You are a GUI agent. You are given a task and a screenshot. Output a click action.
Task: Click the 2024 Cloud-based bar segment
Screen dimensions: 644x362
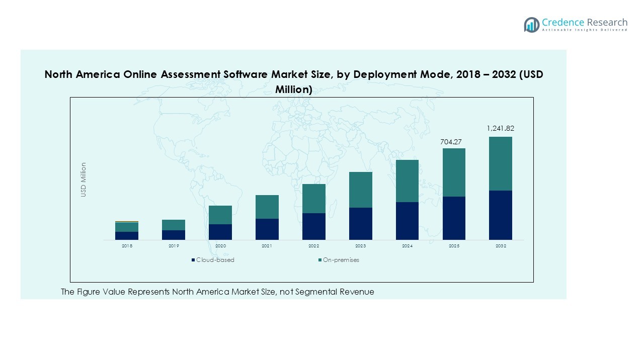(x=407, y=221)
